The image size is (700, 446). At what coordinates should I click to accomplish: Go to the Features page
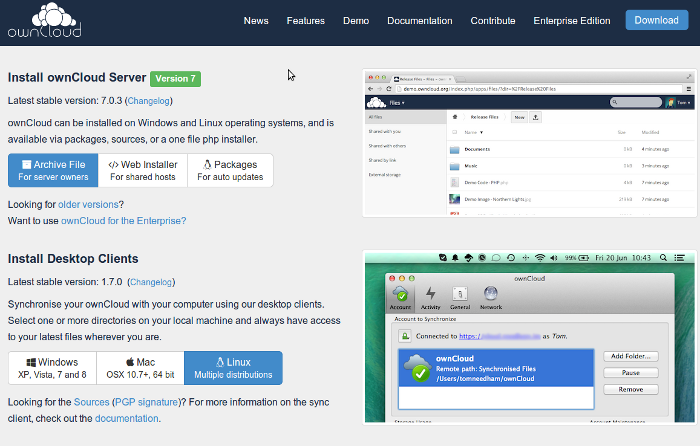tap(305, 21)
